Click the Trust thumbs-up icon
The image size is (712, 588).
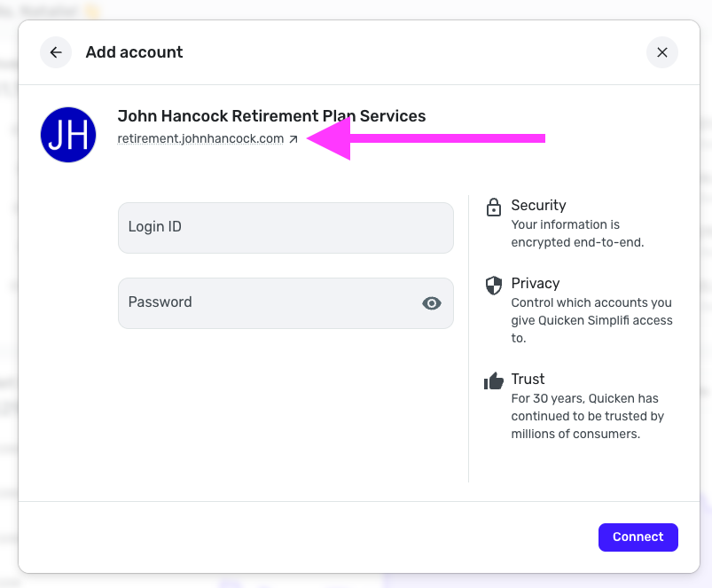(494, 381)
